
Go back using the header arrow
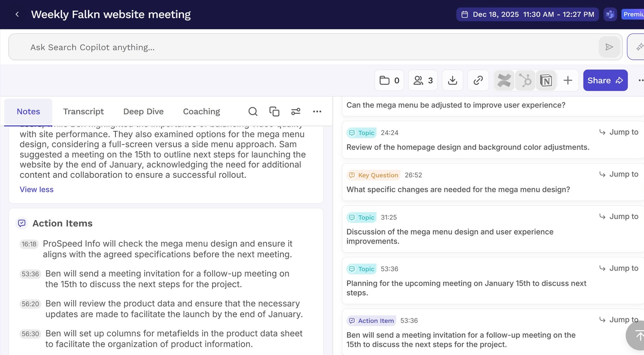(17, 14)
